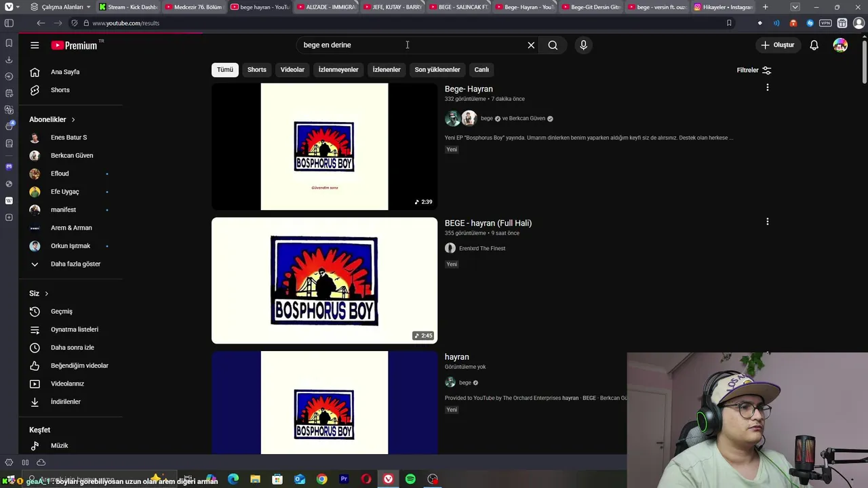Open Müzik under Keşfet
The height and width of the screenshot is (488, 868).
point(60,446)
